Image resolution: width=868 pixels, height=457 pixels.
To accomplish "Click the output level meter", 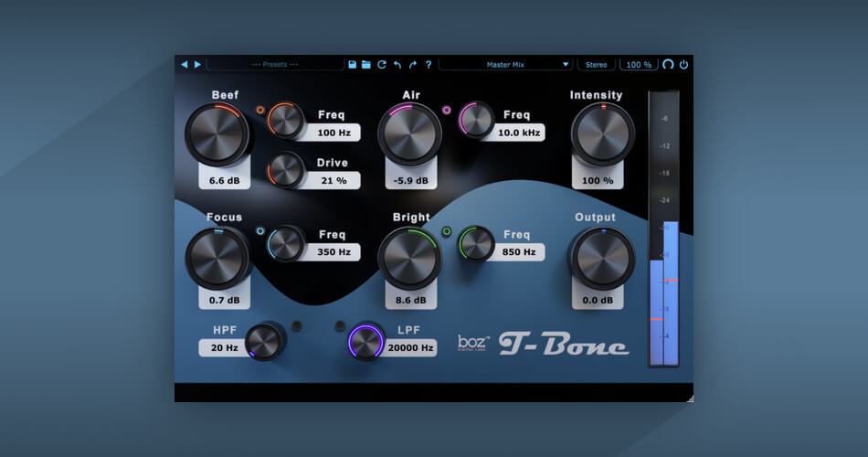I will [x=663, y=228].
